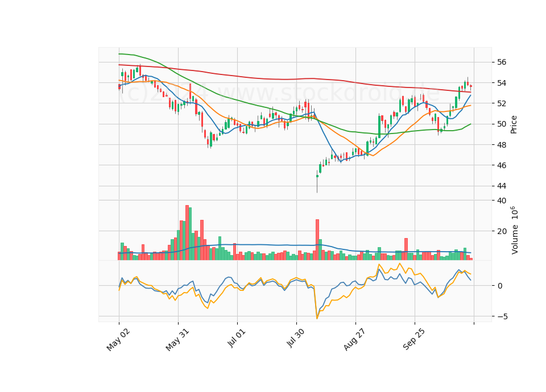This screenshot has height=392, width=546.
Task: Select volume tick value 20
Action: click(x=502, y=231)
